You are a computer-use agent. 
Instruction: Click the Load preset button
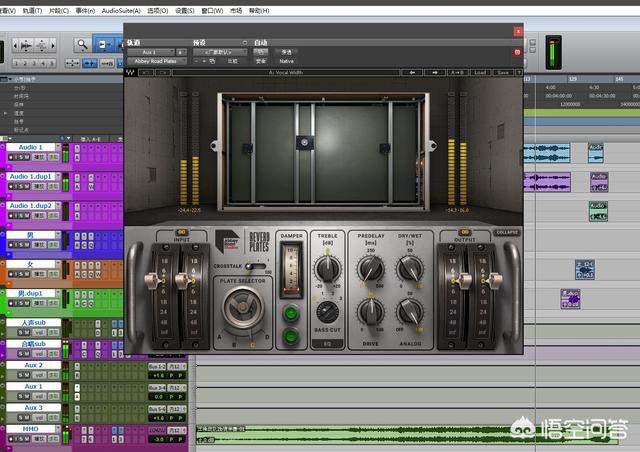click(x=480, y=73)
